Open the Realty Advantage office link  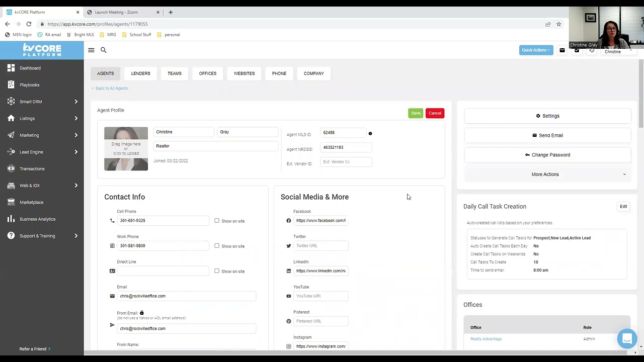[486, 339]
